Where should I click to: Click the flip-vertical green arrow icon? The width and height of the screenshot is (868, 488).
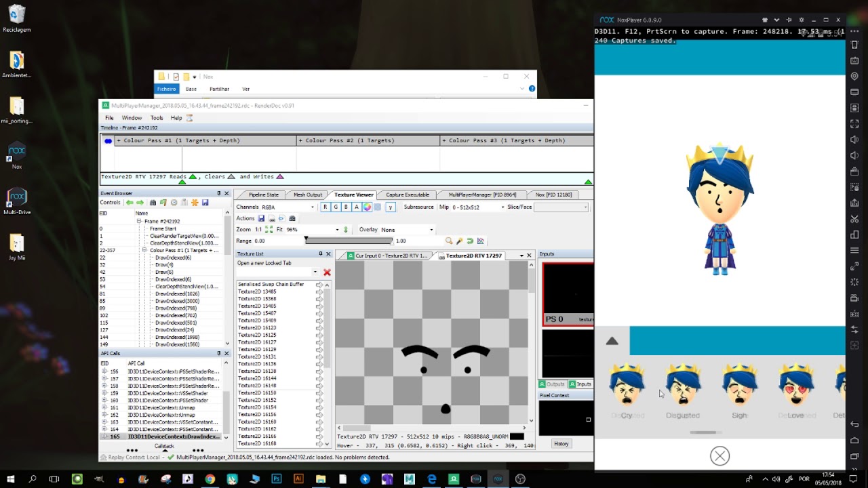point(346,230)
